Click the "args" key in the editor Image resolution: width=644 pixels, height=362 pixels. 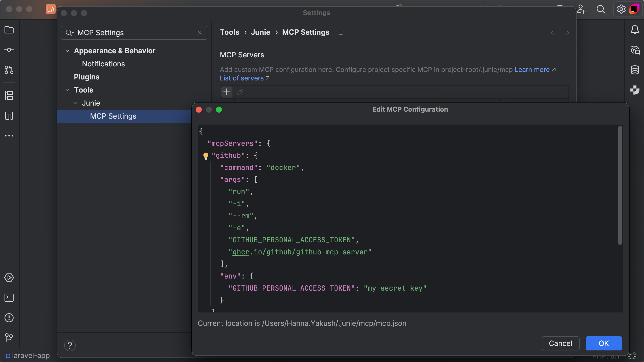(x=232, y=179)
